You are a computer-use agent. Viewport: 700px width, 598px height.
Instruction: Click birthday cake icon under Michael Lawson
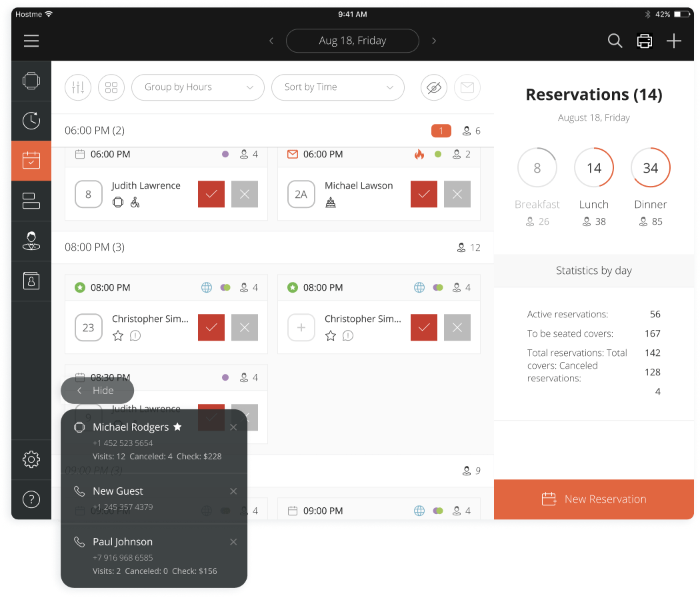click(x=331, y=203)
